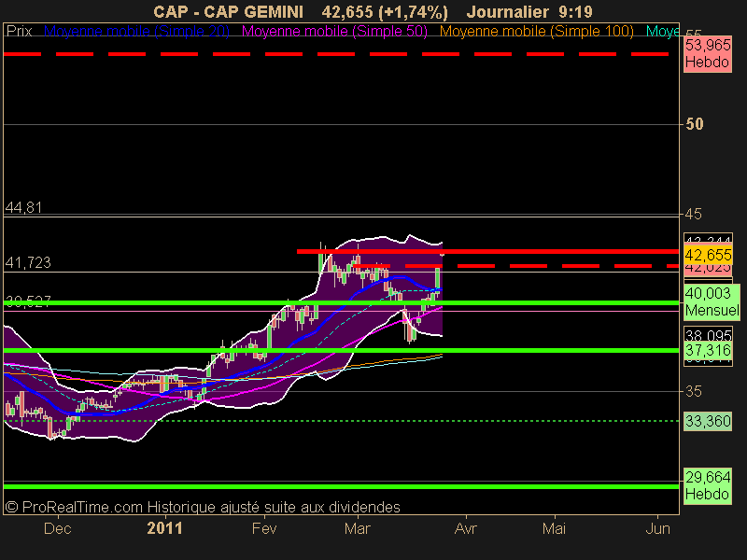Image resolution: width=747 pixels, height=560 pixels.
Task: Click the Journalier 9:19 timeframe text
Action: [529, 12]
